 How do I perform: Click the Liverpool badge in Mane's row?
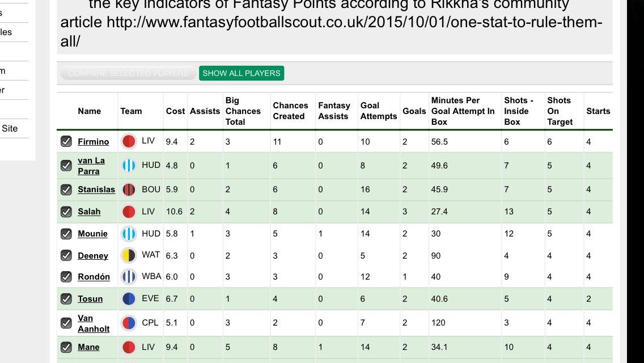pyautogui.click(x=129, y=347)
